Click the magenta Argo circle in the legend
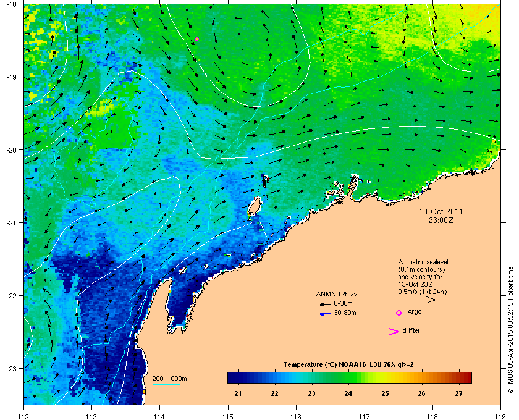519x420 pixels. [x=399, y=313]
